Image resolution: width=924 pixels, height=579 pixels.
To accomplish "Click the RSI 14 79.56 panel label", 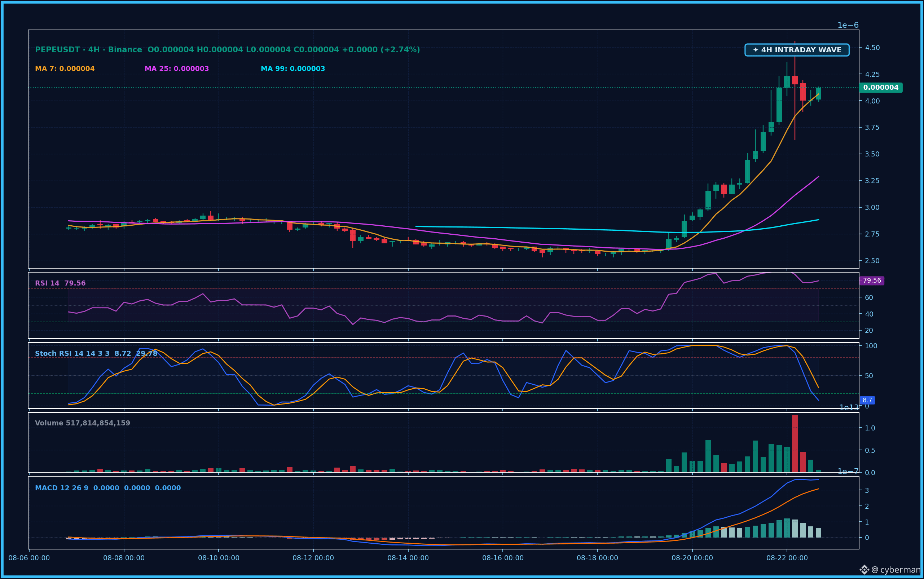I will click(x=60, y=283).
